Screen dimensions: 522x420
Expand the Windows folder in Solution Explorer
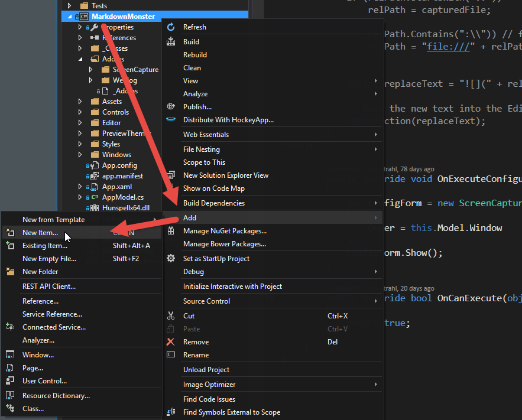79,154
